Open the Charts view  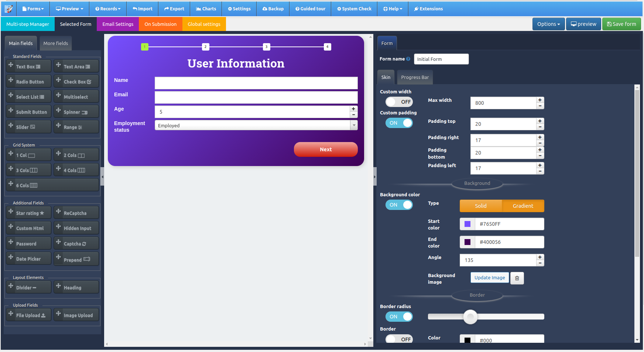tap(206, 8)
